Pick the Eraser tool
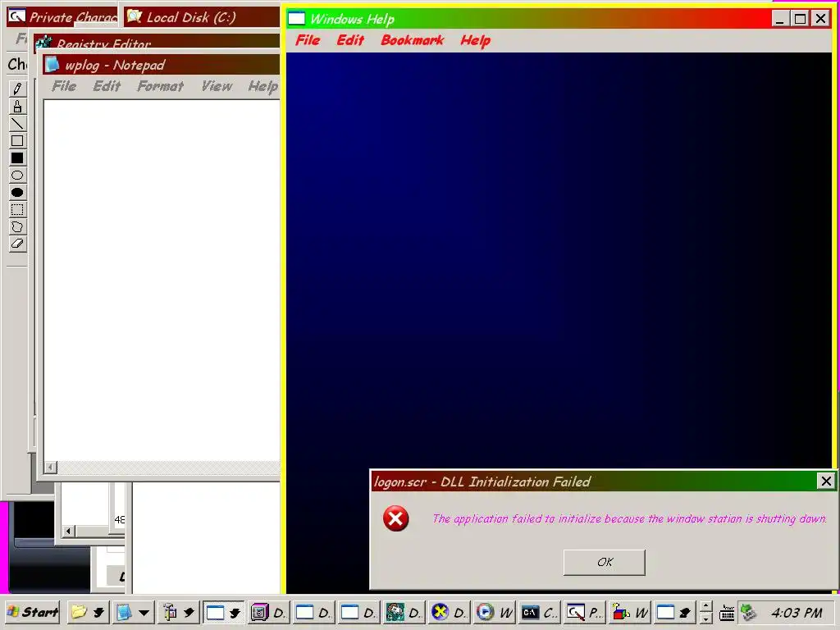This screenshot has width=840, height=630. click(17, 244)
